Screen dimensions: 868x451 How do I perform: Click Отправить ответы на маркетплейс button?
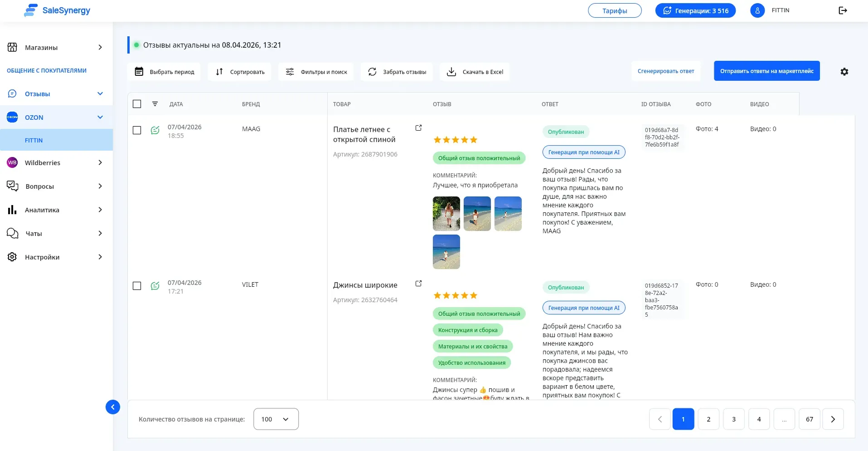766,71
